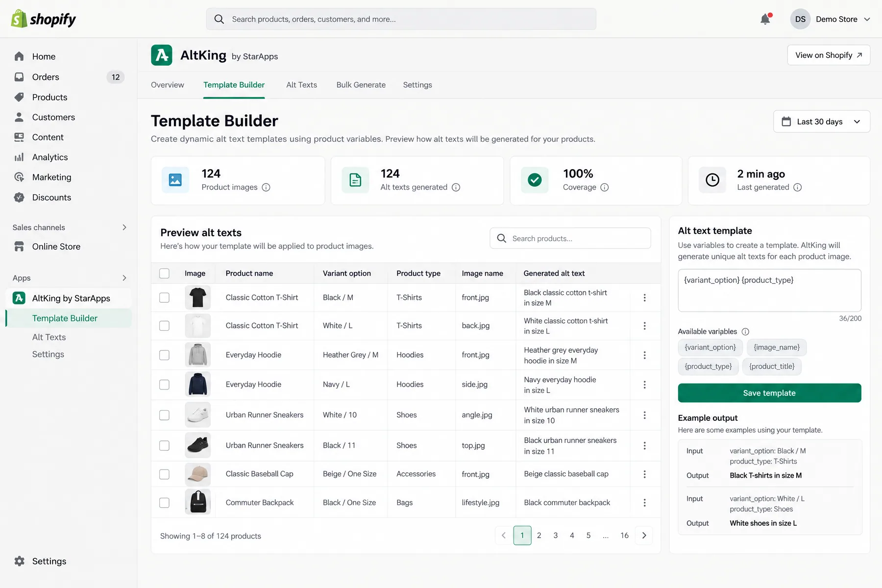Screen dimensions: 882x588
Task: Open row menu for Commuter Backpack
Action: coord(644,503)
